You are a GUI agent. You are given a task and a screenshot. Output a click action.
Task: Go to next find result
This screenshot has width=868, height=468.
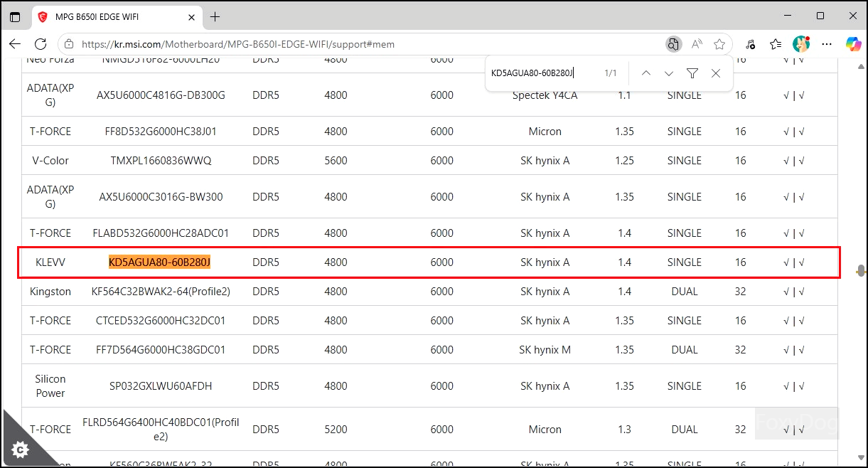(669, 73)
